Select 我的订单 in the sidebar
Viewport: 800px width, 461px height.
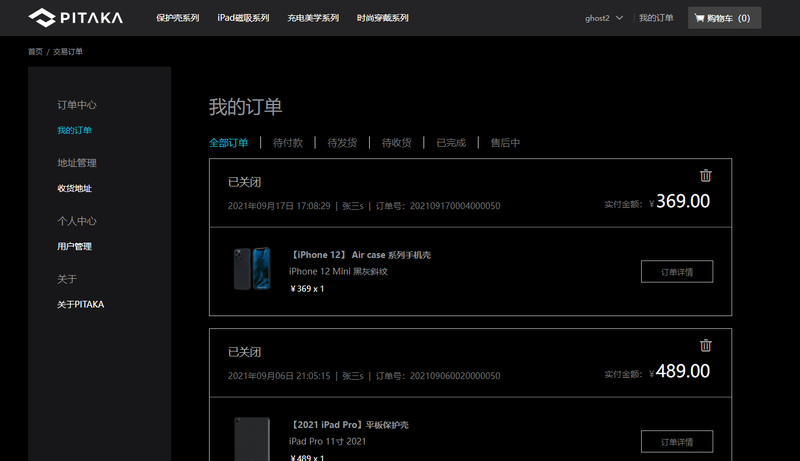point(74,130)
